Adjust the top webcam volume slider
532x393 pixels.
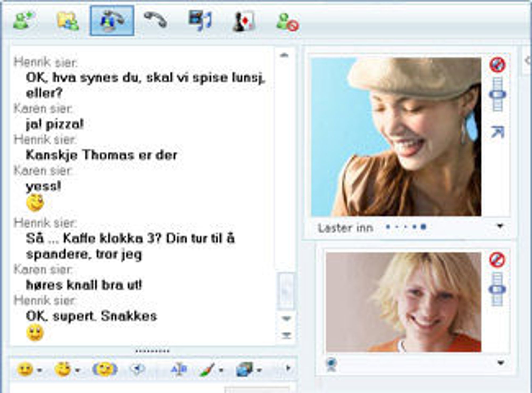coord(497,94)
